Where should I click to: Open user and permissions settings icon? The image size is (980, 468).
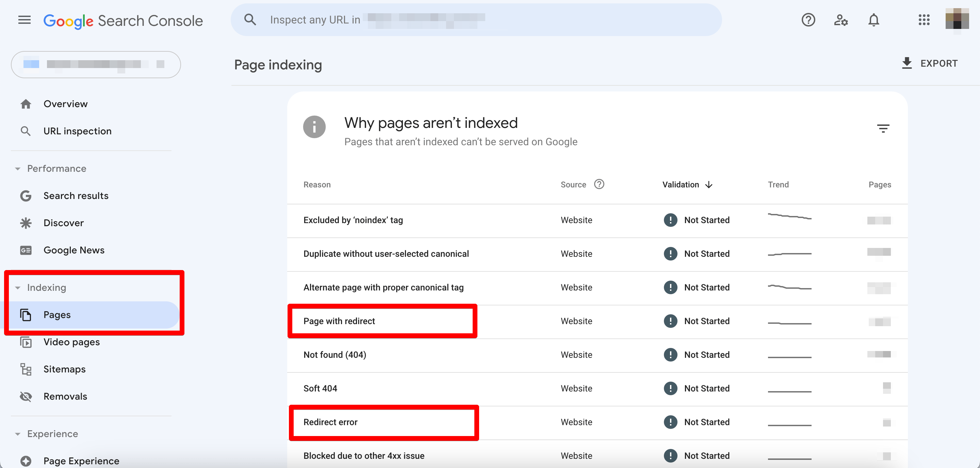pos(841,20)
